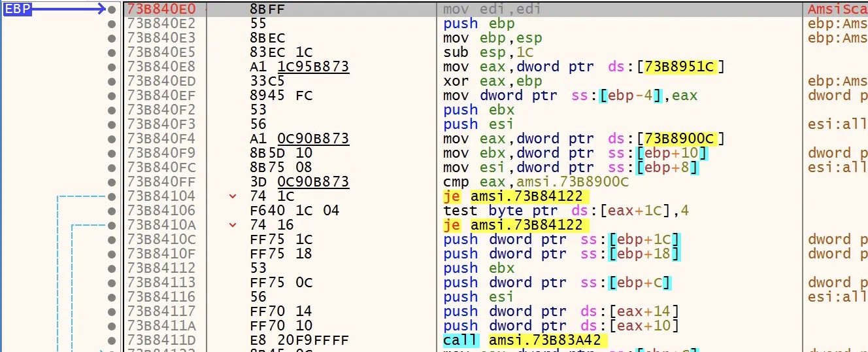Image resolution: width=868 pixels, height=352 pixels.
Task: Toggle breakpoint dot at address 73B840E0
Action: (x=112, y=9)
